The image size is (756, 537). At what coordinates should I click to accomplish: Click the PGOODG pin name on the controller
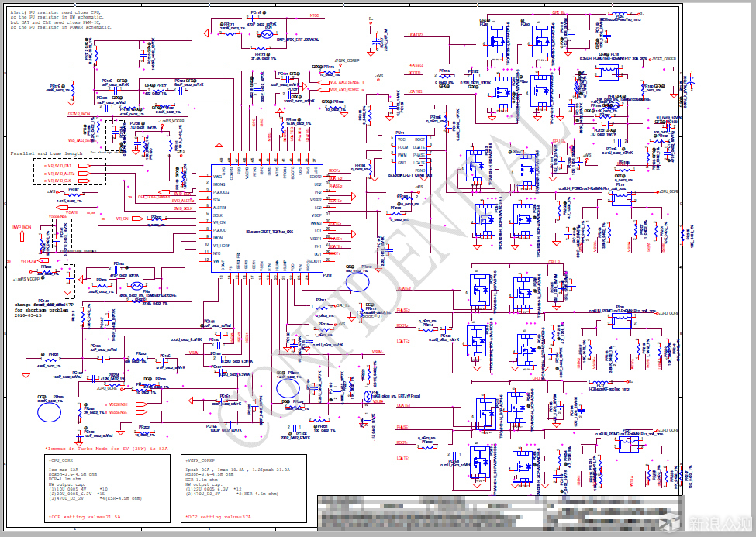pyautogui.click(x=221, y=192)
